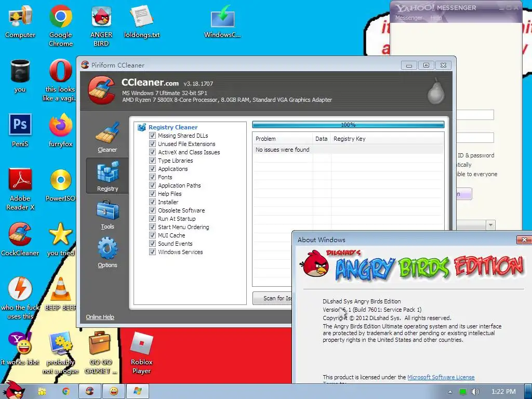Open the VLC cone BEEP BEEP icon
The height and width of the screenshot is (399, 532).
(x=60, y=293)
